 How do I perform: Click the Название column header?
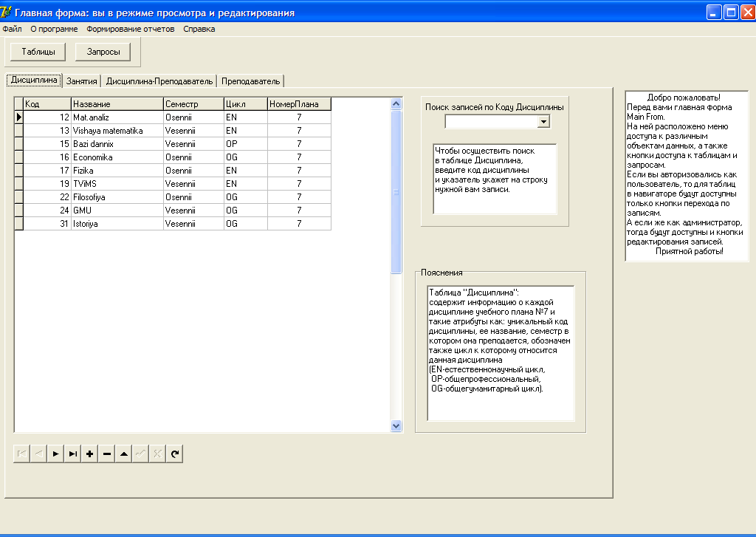click(117, 103)
